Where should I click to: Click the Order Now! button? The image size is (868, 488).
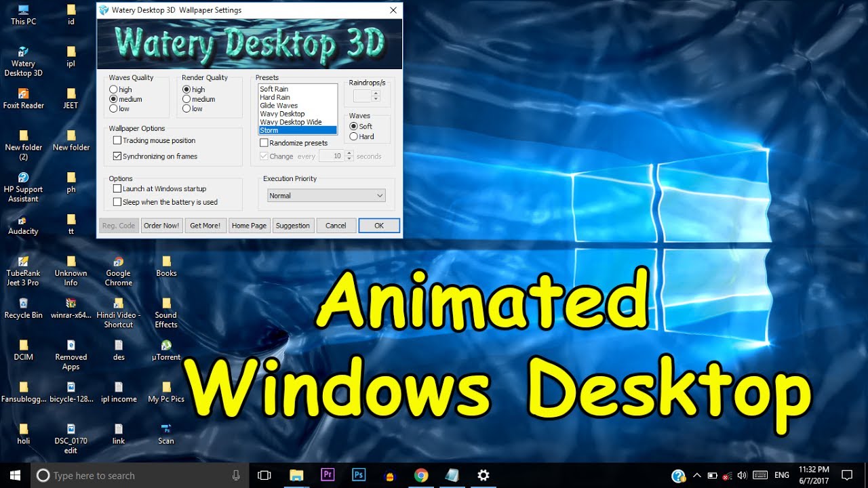[x=162, y=226]
